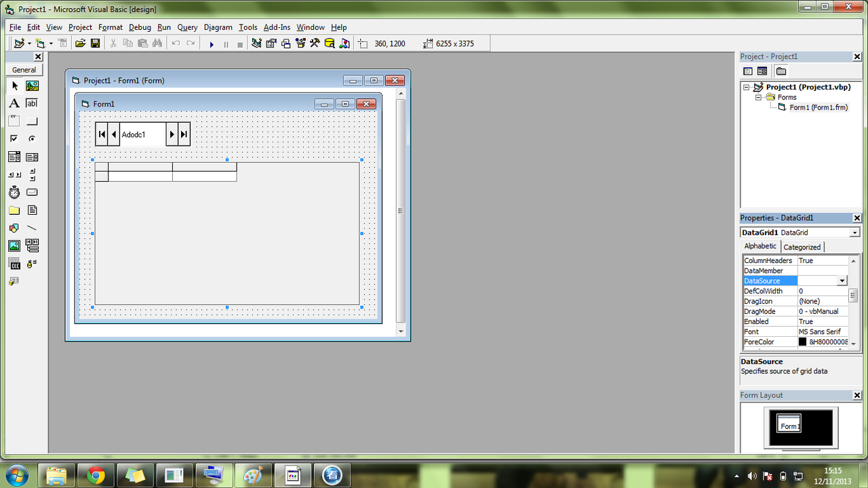Viewport: 868px width, 488px height.
Task: Switch to the Alphabetic properties tab
Action: [760, 246]
